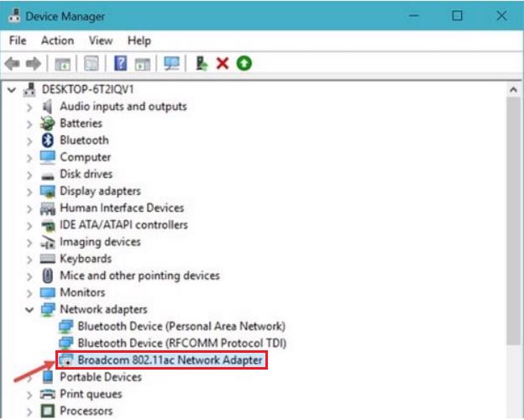
Task: Click the Imaging devices icon
Action: tap(48, 242)
